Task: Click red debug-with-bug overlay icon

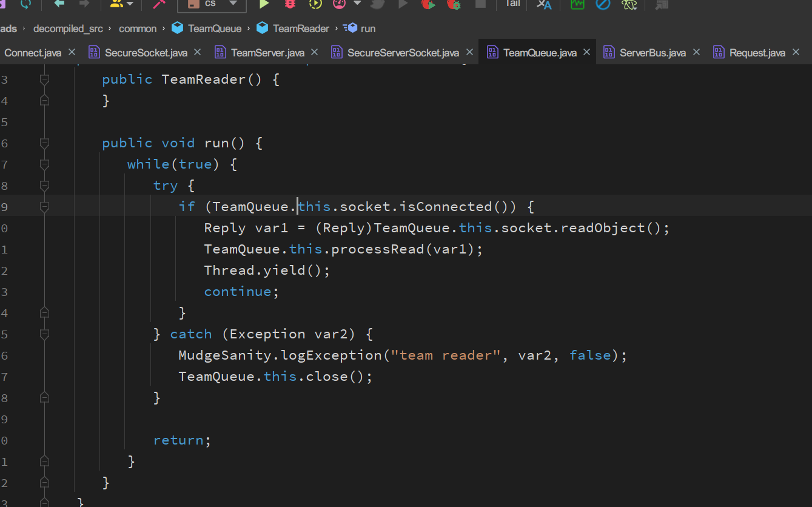Action: [x=454, y=4]
